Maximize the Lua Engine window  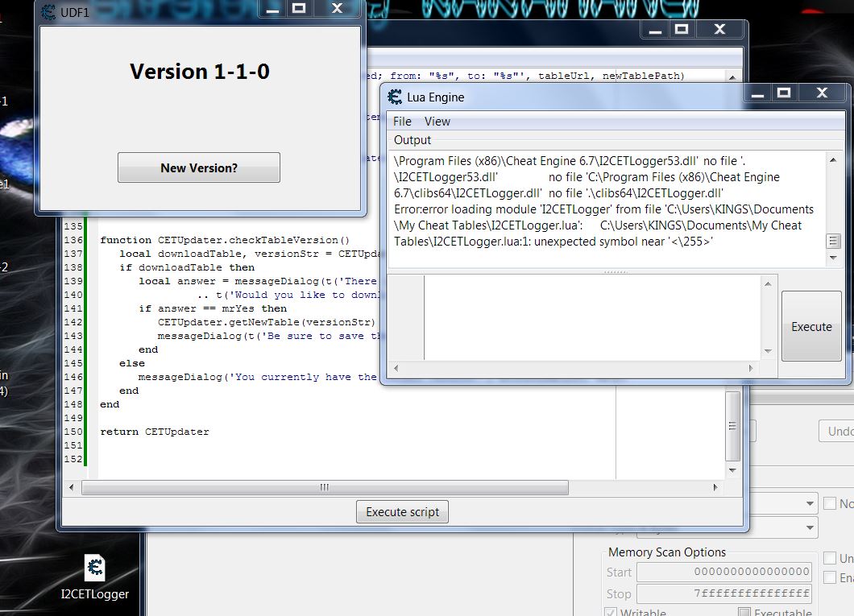(783, 93)
